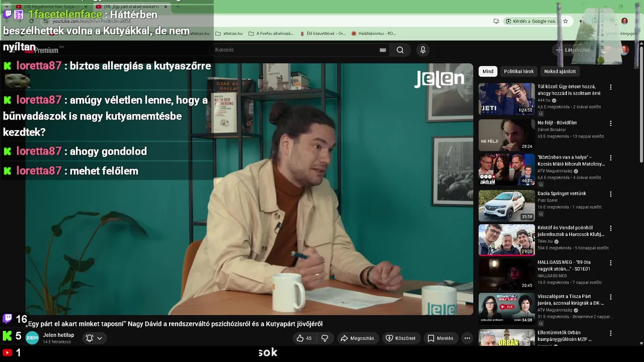644x362 pixels.
Task: Click the 'Létrehozás' create button
Action: tap(573, 50)
